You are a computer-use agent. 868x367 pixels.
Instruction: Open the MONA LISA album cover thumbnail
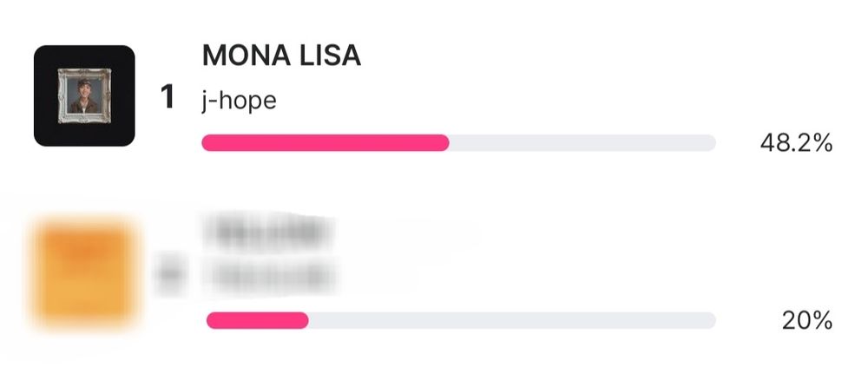coord(84,95)
